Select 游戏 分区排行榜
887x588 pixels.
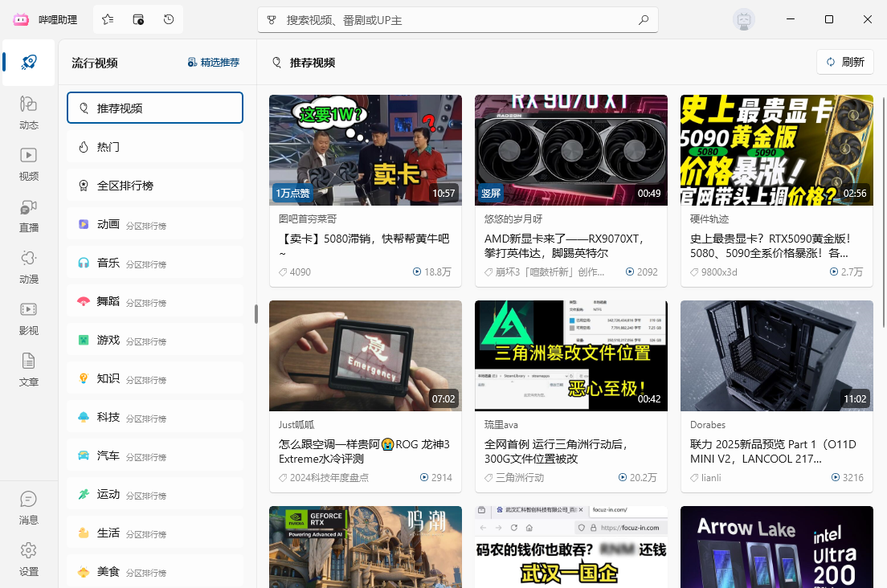[x=155, y=339]
